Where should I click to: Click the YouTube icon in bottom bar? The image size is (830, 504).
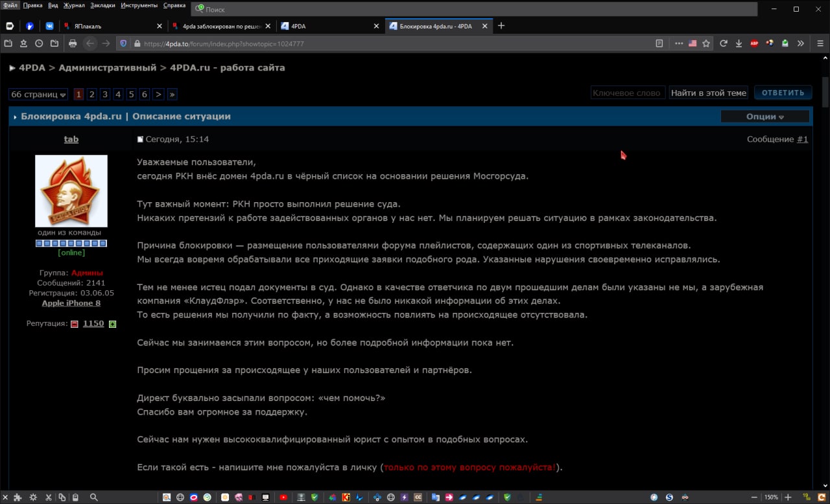283,498
